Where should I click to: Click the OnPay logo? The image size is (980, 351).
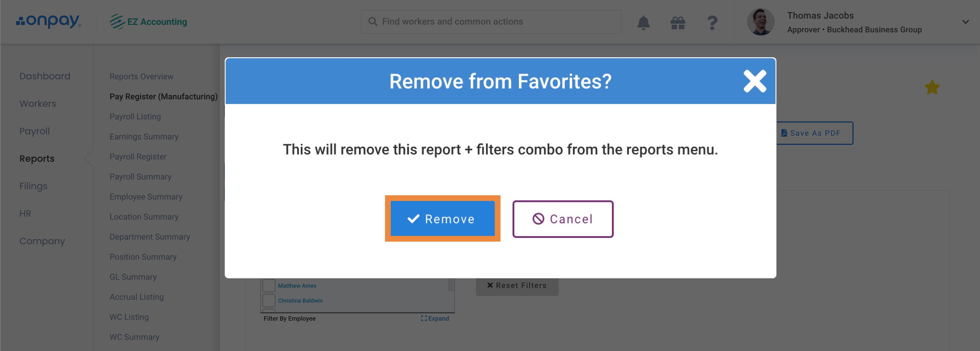click(x=49, y=21)
